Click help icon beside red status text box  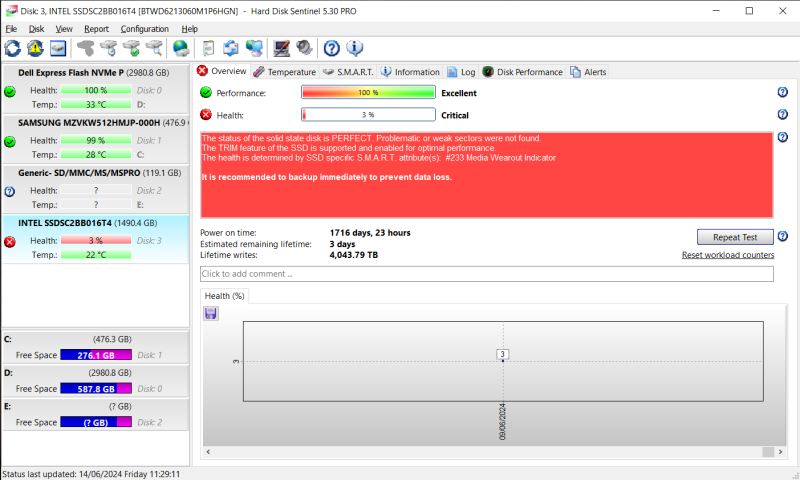tap(783, 137)
